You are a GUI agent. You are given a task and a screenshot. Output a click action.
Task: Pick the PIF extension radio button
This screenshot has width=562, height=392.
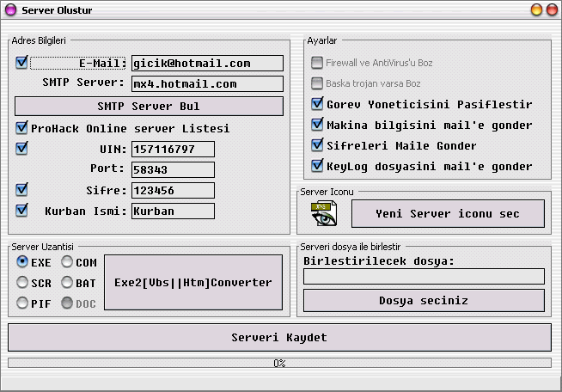coord(23,303)
